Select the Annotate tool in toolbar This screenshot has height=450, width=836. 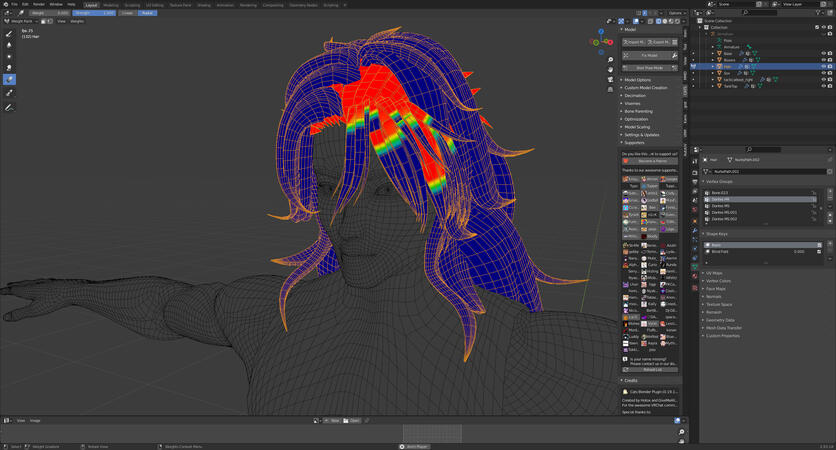(x=9, y=107)
